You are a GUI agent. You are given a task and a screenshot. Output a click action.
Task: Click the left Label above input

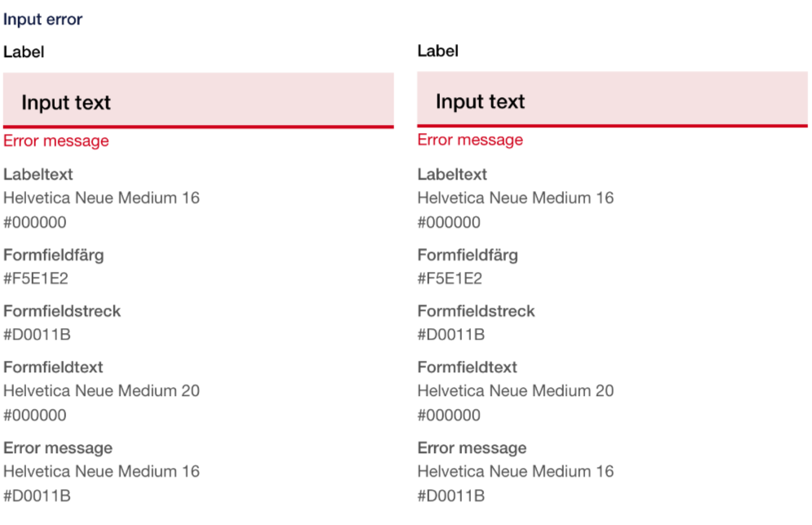click(24, 52)
